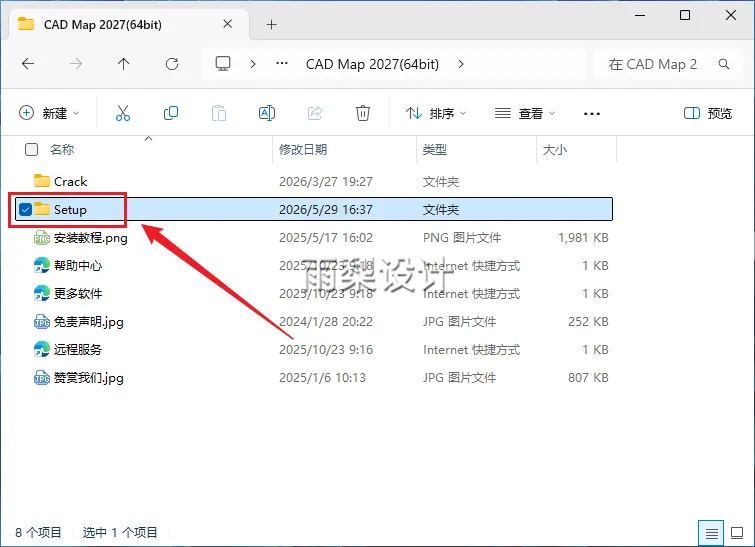Screen dimensions: 755x547
Task: Click the size value 252 KB
Action: [x=588, y=322]
